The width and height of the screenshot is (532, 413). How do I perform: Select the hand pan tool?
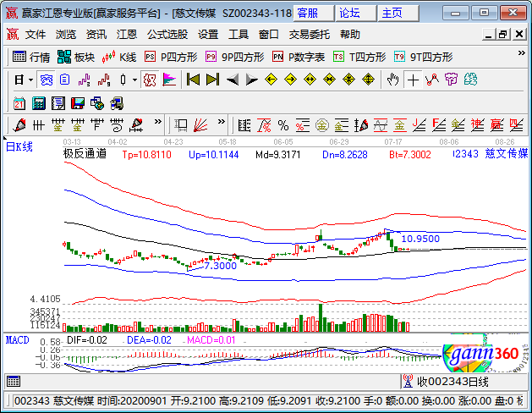[393, 80]
